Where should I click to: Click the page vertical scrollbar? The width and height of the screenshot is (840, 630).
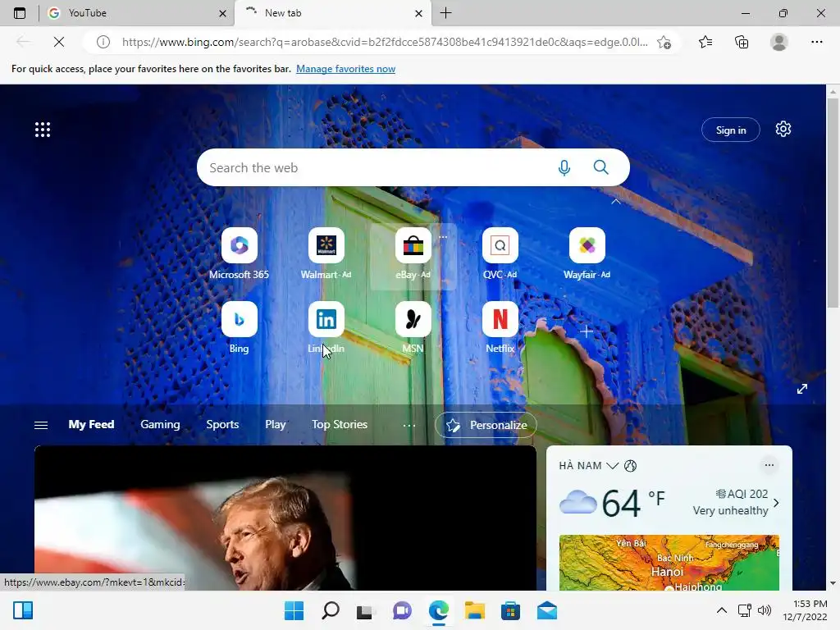833,203
